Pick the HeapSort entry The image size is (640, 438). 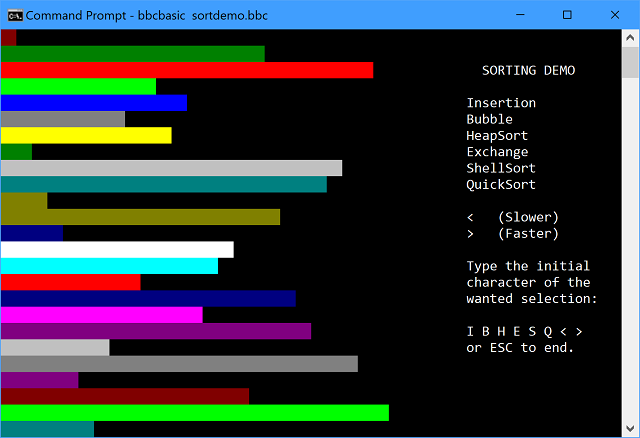coord(496,135)
